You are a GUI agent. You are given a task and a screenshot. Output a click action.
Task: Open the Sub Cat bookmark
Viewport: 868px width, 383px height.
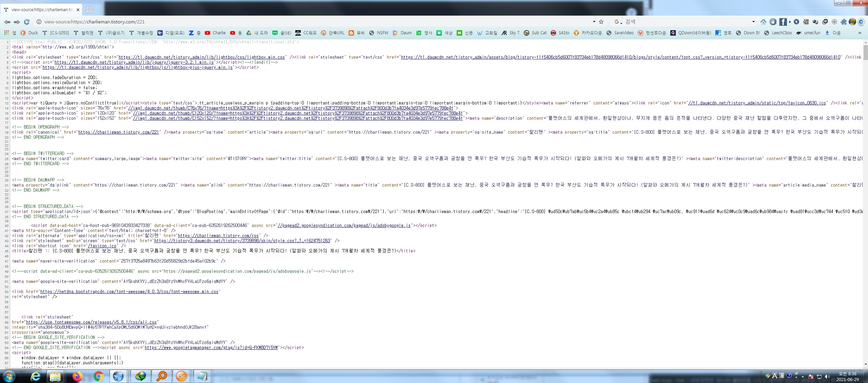[535, 33]
